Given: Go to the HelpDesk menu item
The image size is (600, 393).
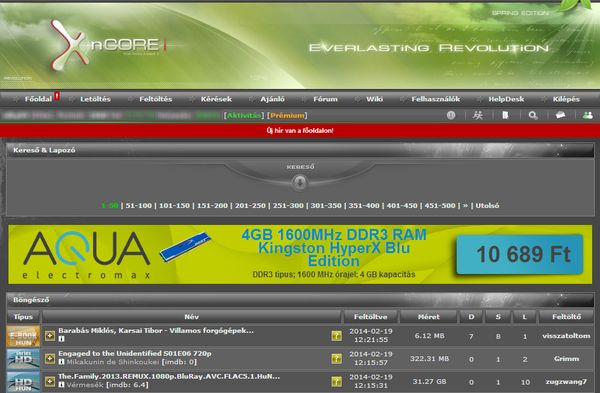Looking at the screenshot, I should 506,99.
